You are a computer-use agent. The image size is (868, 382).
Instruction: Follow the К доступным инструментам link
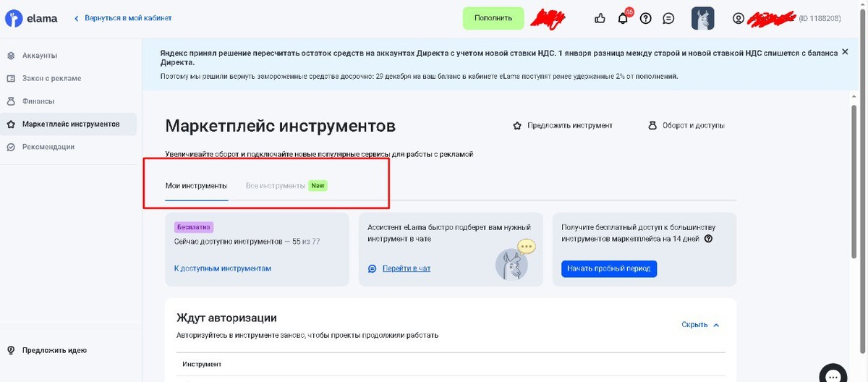tap(223, 268)
